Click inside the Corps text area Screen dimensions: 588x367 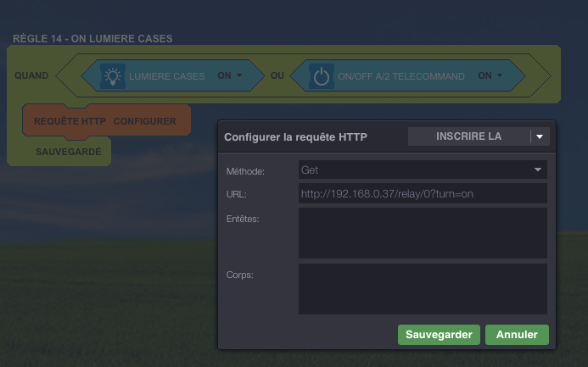pos(423,289)
